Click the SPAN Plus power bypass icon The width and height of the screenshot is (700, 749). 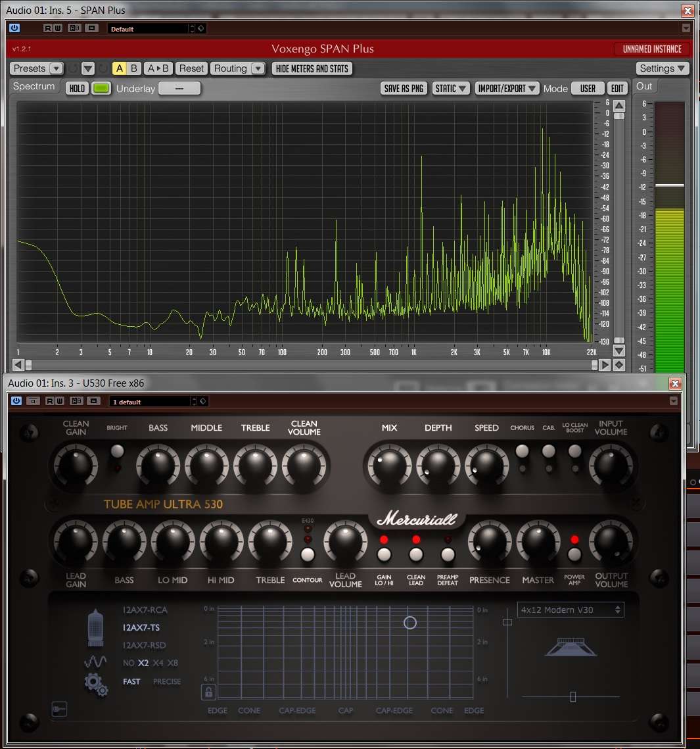(x=14, y=28)
